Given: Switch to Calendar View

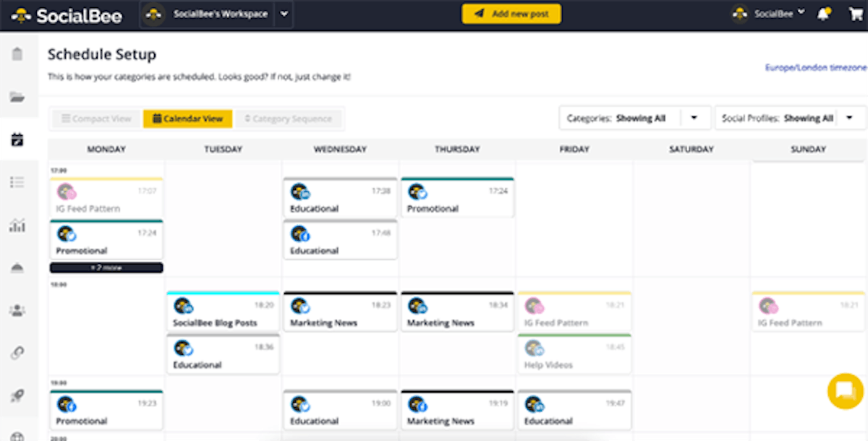Looking at the screenshot, I should [188, 119].
